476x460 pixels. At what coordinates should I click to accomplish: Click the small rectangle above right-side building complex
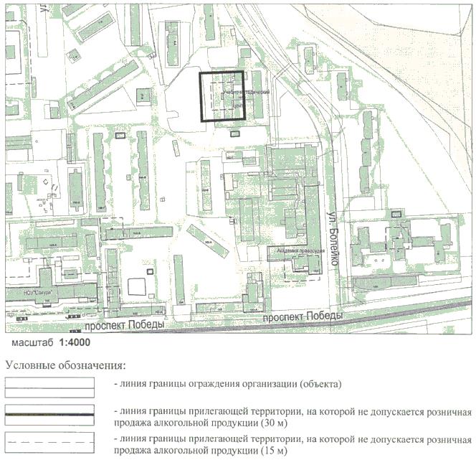coord(397,212)
